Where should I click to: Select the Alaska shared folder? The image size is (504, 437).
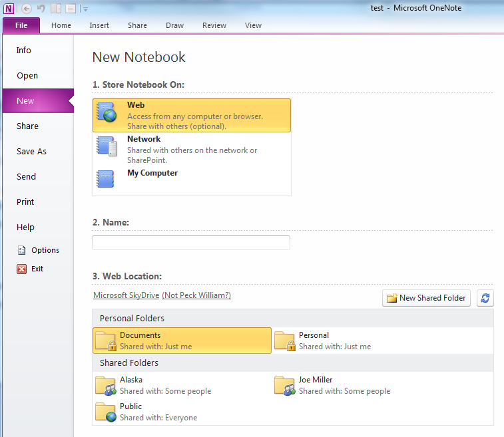[x=182, y=385]
